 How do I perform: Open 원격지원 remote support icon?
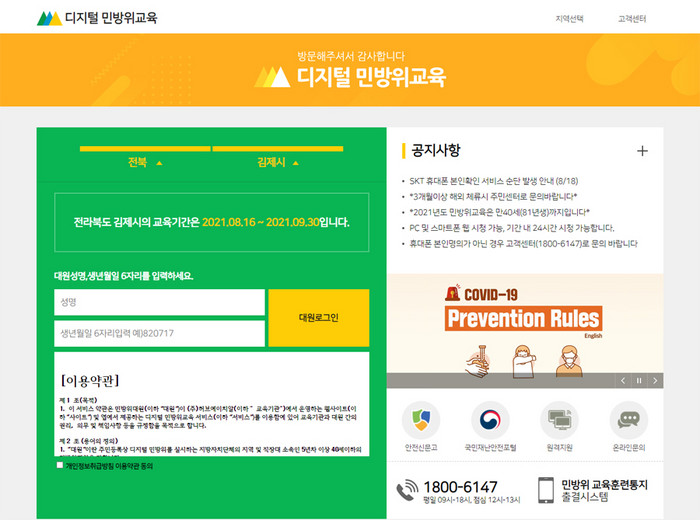pyautogui.click(x=559, y=420)
